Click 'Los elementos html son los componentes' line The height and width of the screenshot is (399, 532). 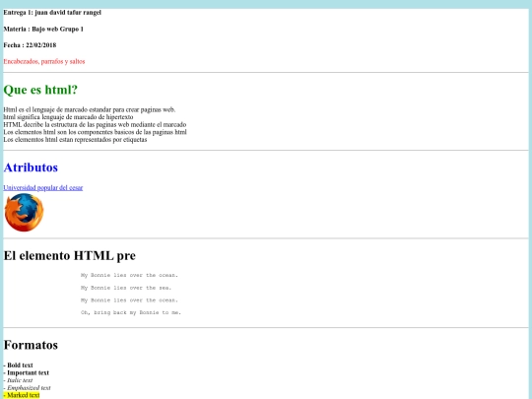point(95,132)
